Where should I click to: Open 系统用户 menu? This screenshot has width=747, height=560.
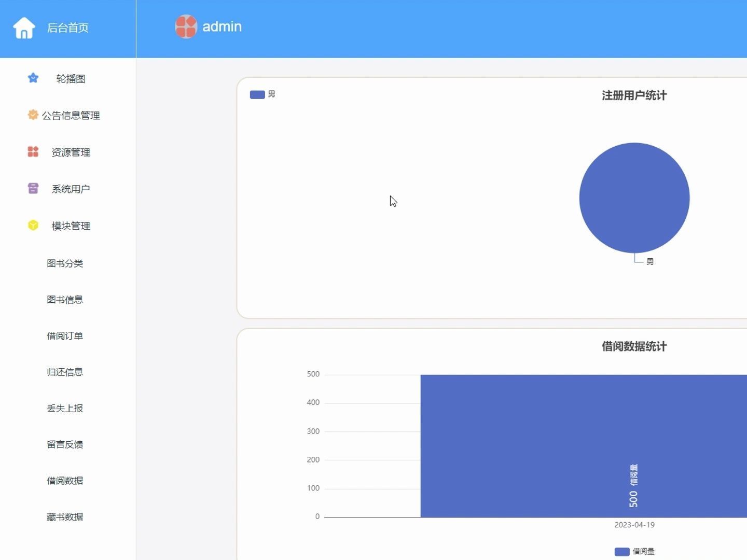tap(71, 189)
